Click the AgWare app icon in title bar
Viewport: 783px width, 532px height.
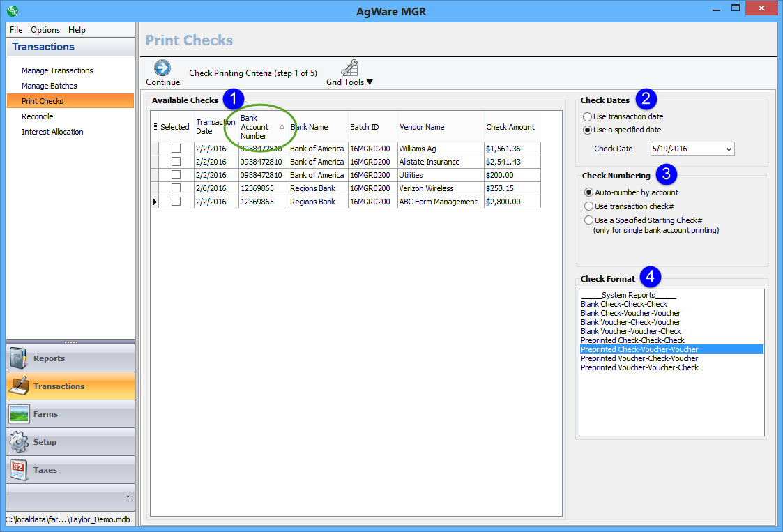point(12,10)
